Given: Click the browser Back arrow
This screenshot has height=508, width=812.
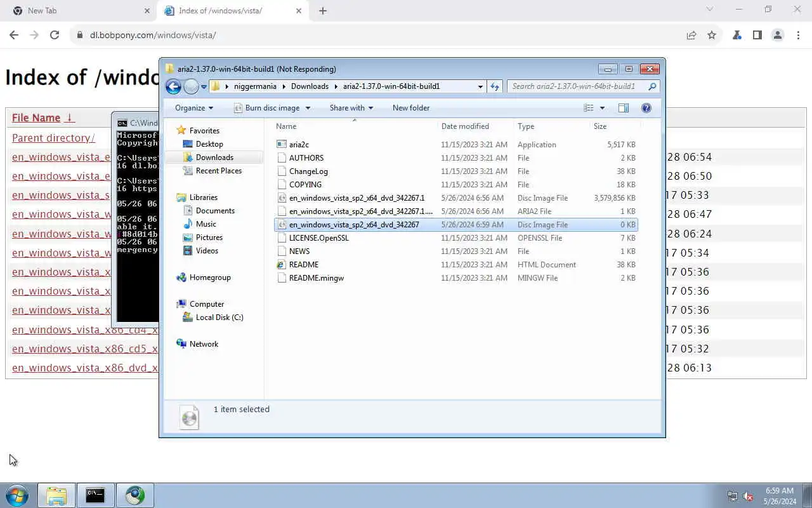Looking at the screenshot, I should 14,36.
